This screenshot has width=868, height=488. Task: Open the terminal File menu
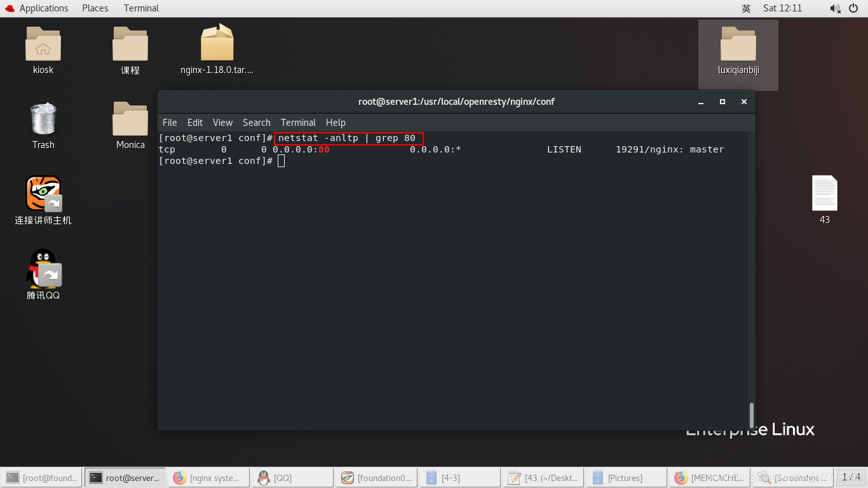tap(170, 123)
